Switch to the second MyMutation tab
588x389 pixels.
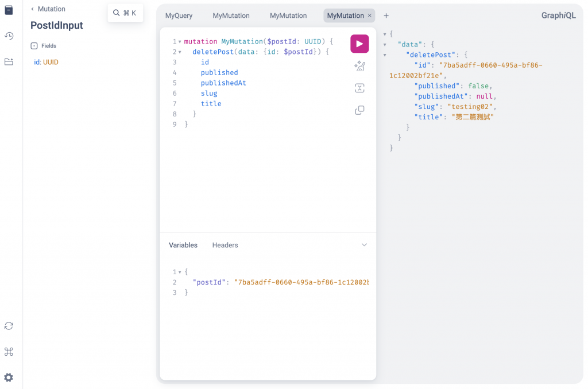pyautogui.click(x=288, y=15)
